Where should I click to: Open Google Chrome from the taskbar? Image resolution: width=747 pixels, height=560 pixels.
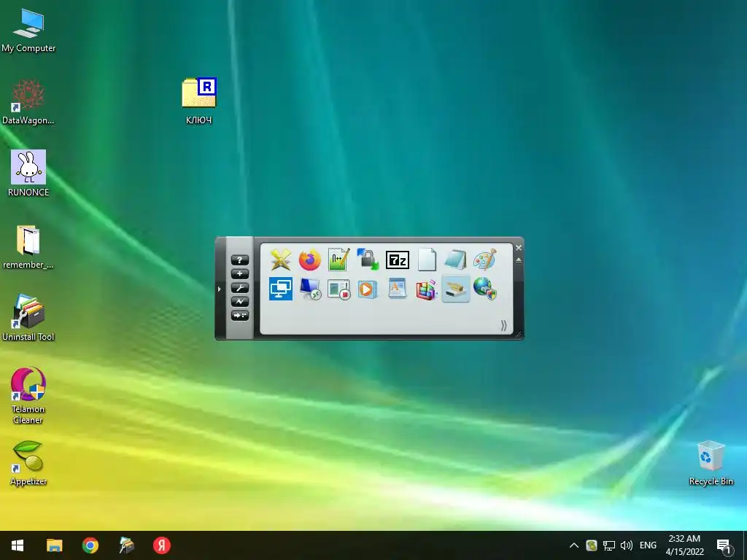click(x=90, y=545)
